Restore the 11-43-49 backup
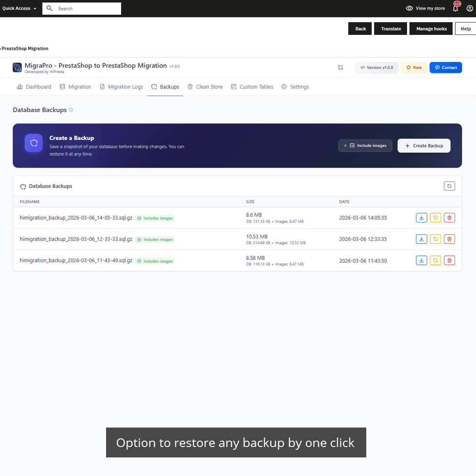 tap(435, 260)
